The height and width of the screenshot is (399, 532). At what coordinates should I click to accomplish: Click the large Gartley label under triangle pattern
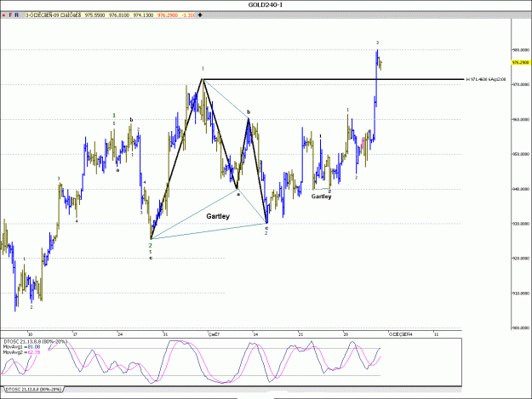[x=218, y=216]
